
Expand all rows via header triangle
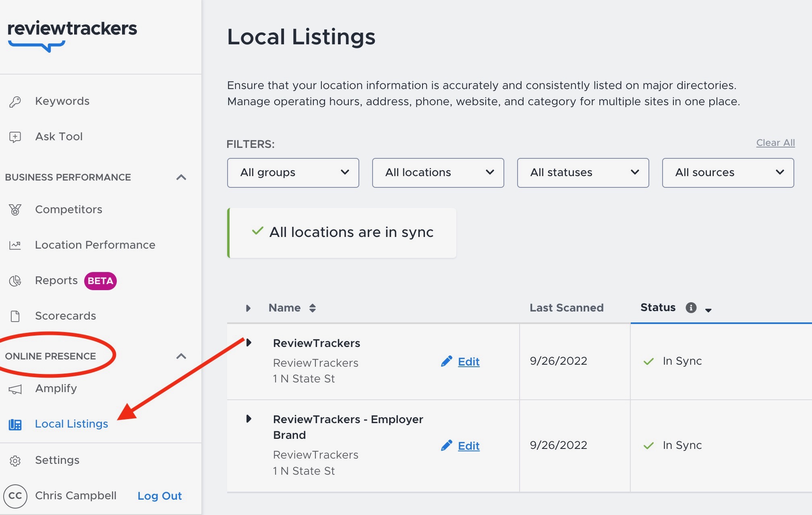point(249,308)
